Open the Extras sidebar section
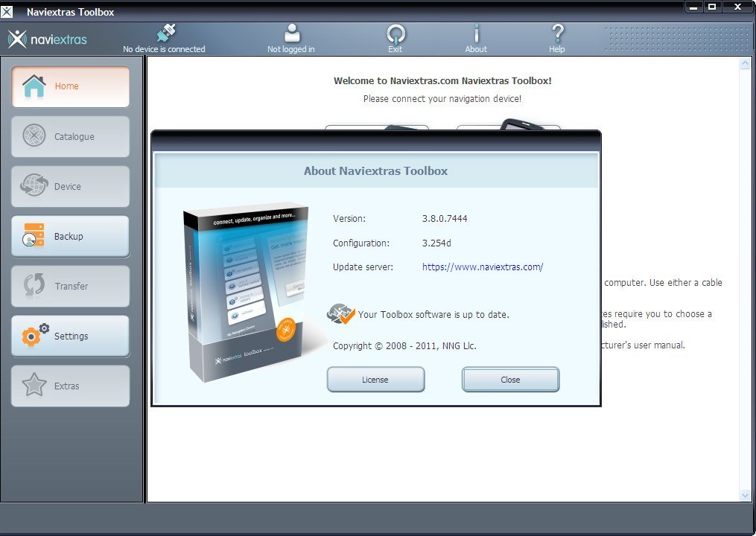 pyautogui.click(x=70, y=386)
